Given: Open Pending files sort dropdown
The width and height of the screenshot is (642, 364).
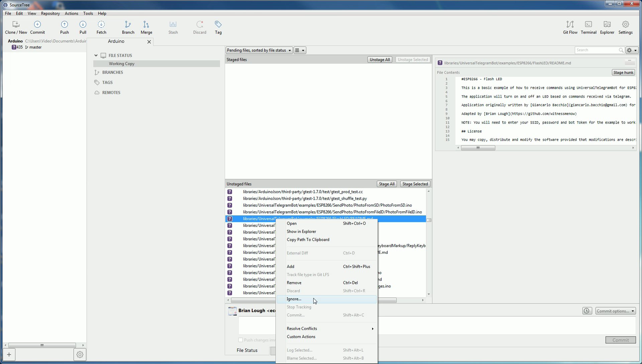Looking at the screenshot, I should click(x=259, y=50).
